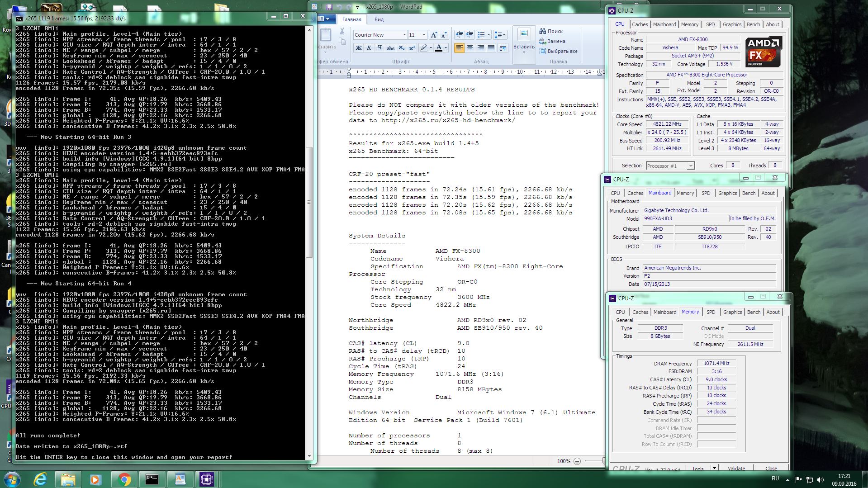This screenshot has width=868, height=488.
Task: Click the Center alignment icon
Action: coord(470,48)
